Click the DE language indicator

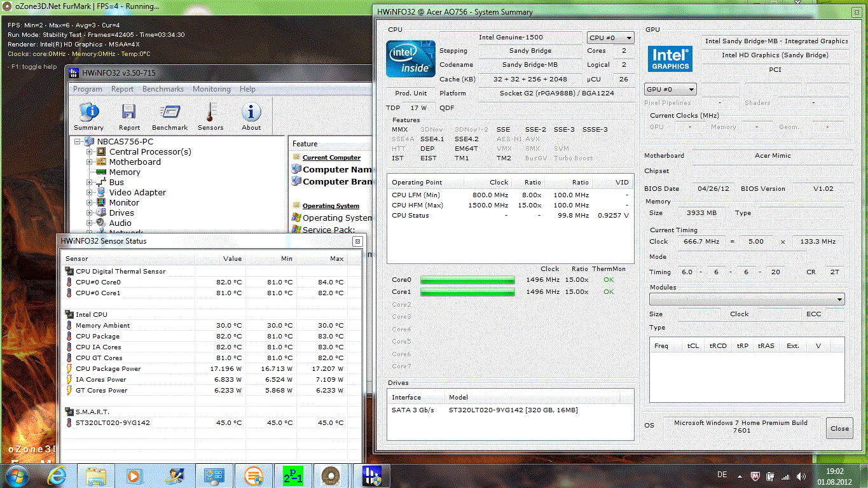(722, 475)
